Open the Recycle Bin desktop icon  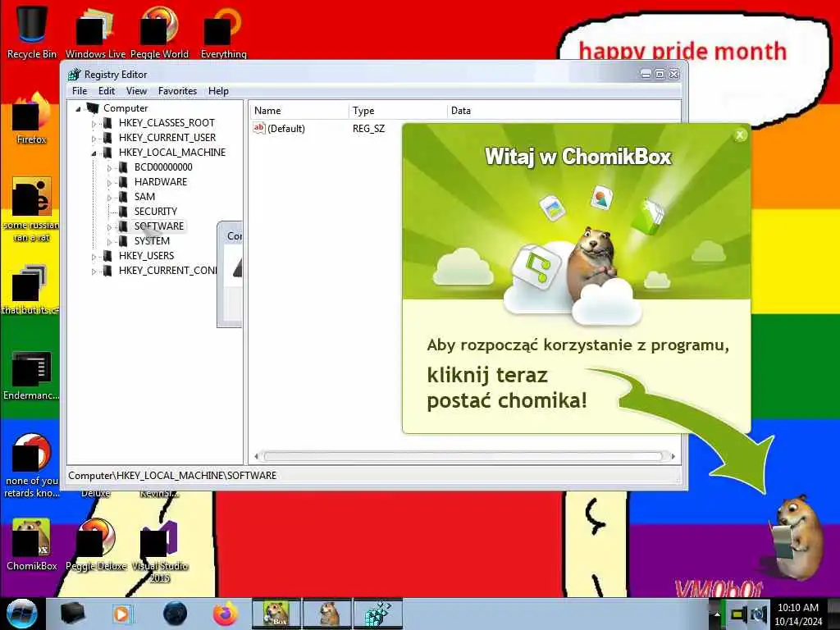32,31
